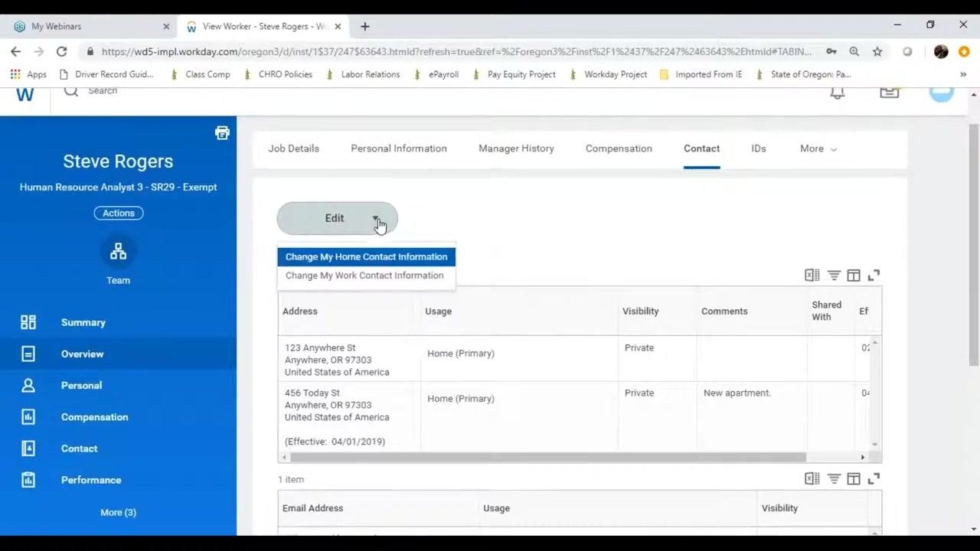Click the Personal icon in the sidebar
The image size is (980, 551).
(28, 386)
